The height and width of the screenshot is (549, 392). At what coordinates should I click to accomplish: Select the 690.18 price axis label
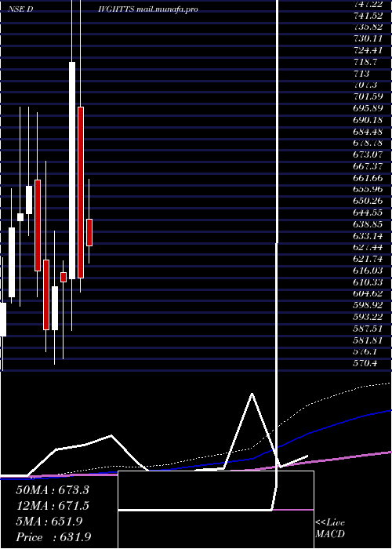pos(368,120)
